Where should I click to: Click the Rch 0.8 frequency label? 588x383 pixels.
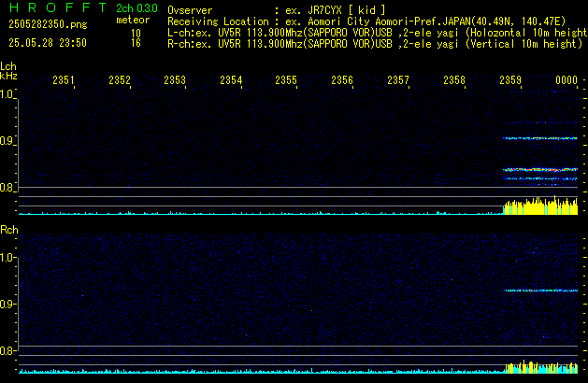point(7,350)
